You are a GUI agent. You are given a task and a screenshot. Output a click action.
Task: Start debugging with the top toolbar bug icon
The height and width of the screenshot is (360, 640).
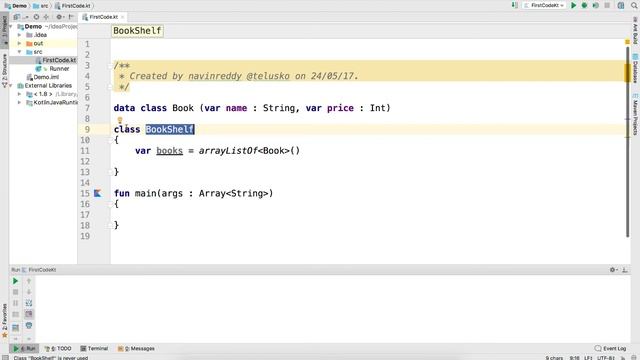584,5
